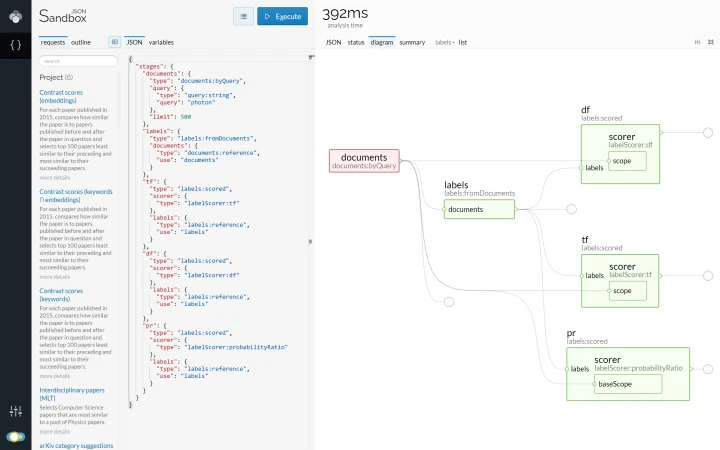Show results JSON tab
This screenshot has height=450, width=720.
[x=333, y=42]
